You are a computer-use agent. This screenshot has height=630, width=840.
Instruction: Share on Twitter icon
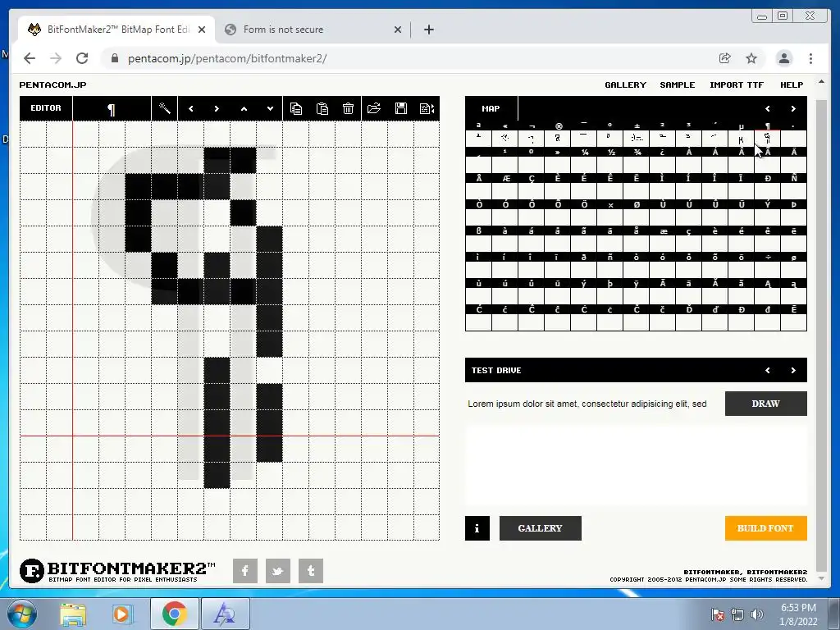click(278, 571)
